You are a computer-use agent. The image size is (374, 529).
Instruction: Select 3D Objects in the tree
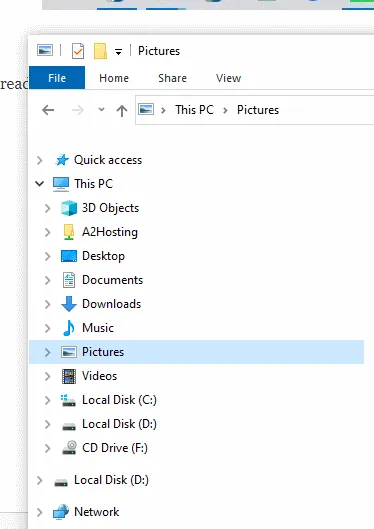coord(110,208)
